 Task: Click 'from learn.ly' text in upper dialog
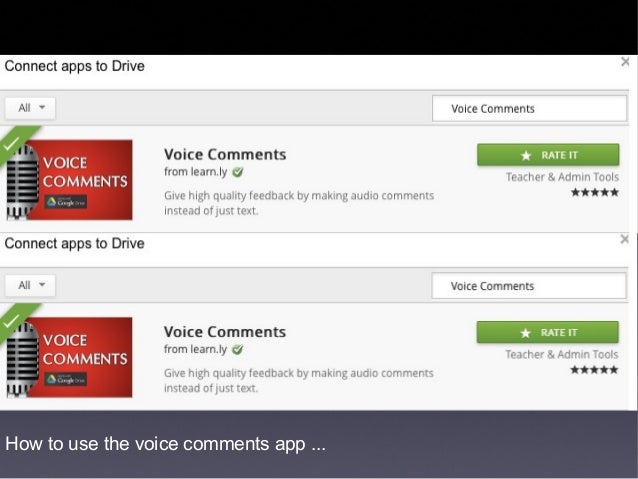tap(196, 172)
